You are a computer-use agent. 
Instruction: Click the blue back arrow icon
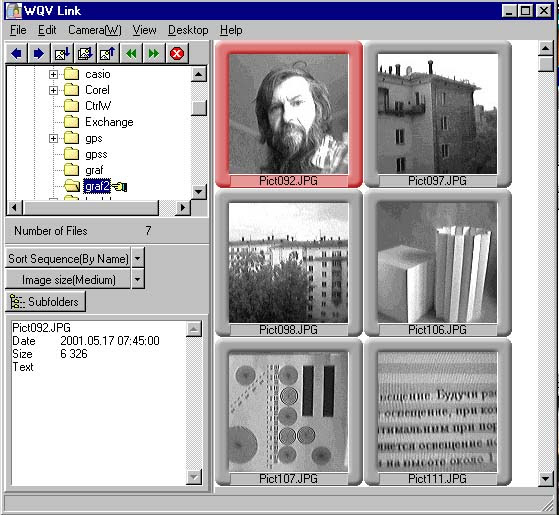16,54
